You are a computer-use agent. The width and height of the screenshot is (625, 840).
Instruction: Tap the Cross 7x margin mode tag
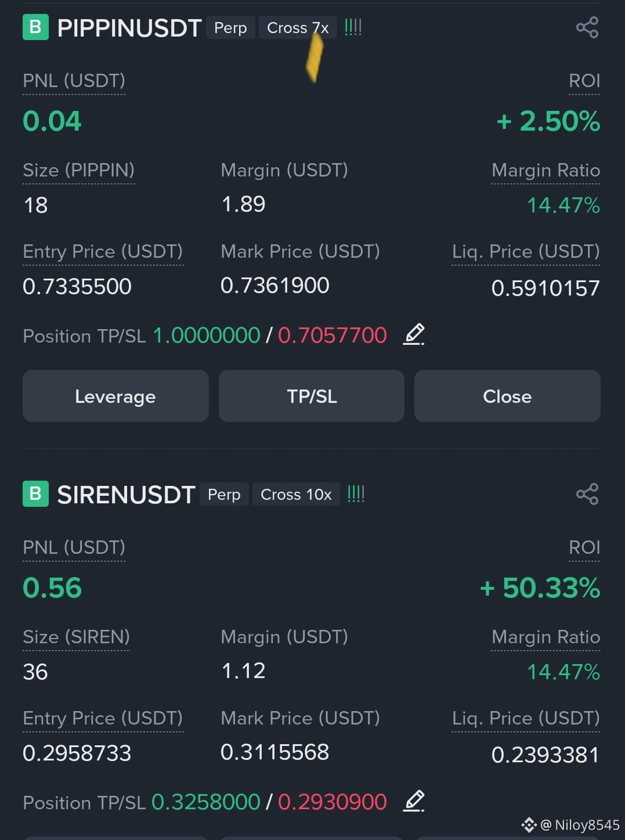point(298,28)
